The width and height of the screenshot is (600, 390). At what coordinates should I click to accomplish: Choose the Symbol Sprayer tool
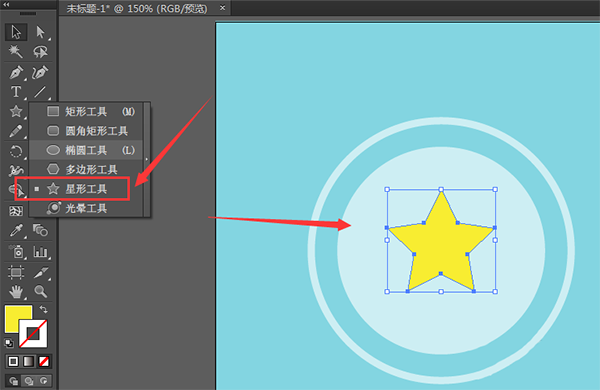coord(16,252)
